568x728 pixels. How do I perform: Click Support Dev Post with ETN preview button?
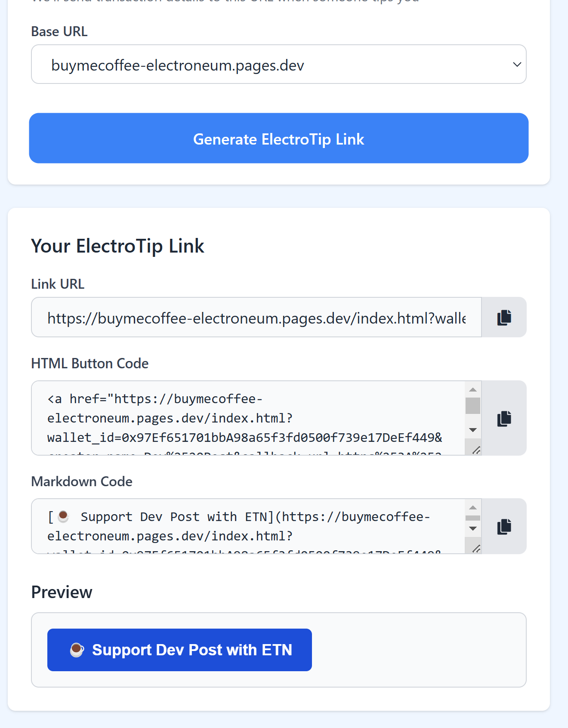coord(179,650)
